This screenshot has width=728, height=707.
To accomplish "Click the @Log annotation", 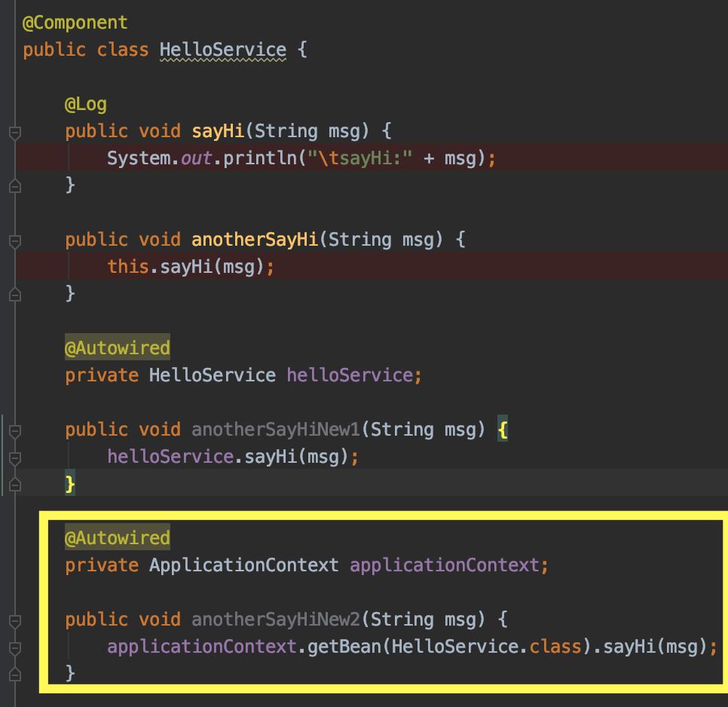I will click(86, 105).
